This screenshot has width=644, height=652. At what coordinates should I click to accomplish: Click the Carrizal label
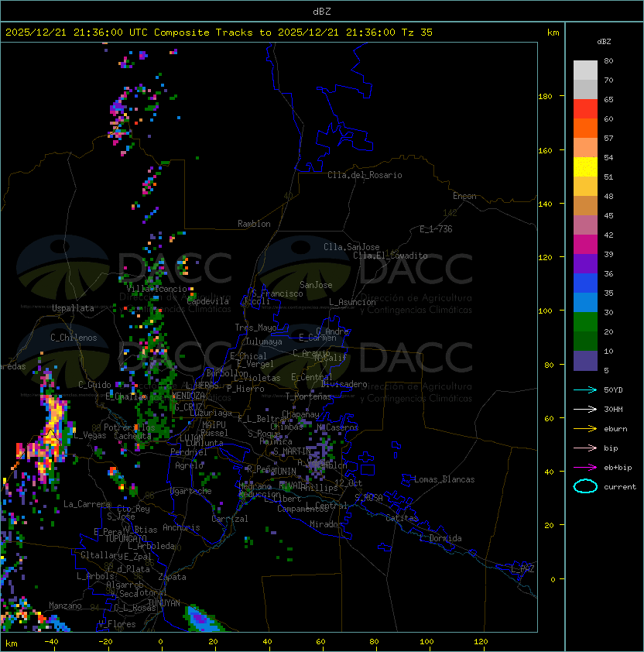(x=230, y=519)
